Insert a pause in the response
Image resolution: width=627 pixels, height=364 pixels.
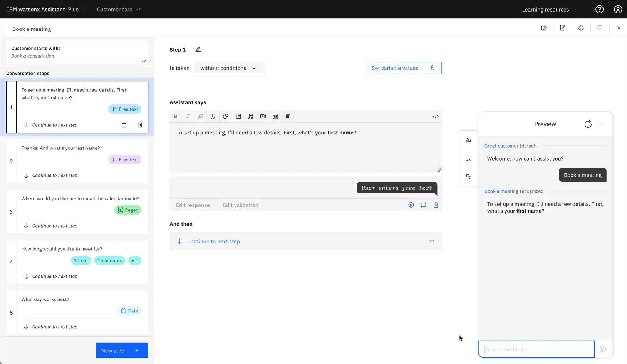[288, 116]
